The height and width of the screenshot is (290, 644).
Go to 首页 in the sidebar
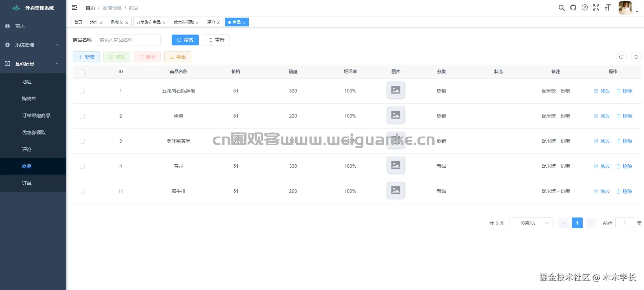[x=33, y=26]
